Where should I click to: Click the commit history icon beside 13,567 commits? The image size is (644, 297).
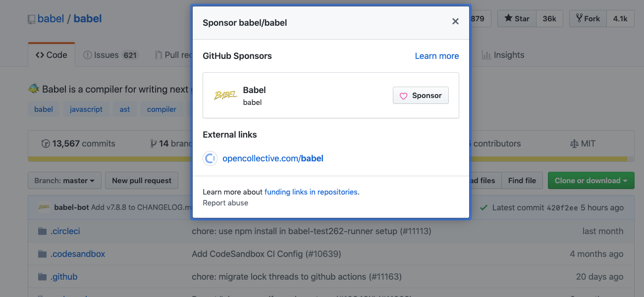(x=45, y=143)
